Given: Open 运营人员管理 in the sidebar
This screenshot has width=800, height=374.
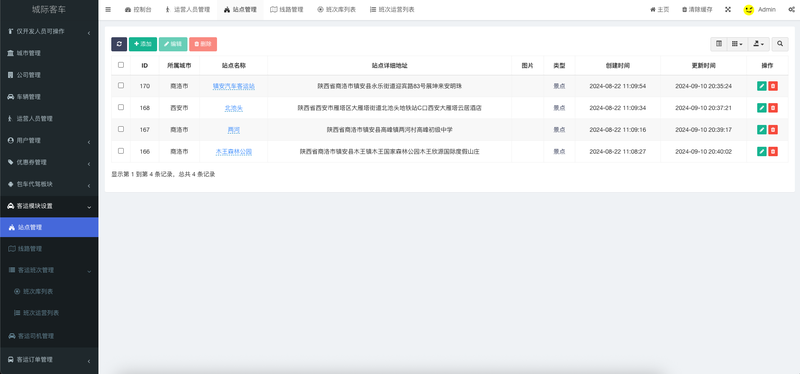Looking at the screenshot, I should pyautogui.click(x=49, y=118).
